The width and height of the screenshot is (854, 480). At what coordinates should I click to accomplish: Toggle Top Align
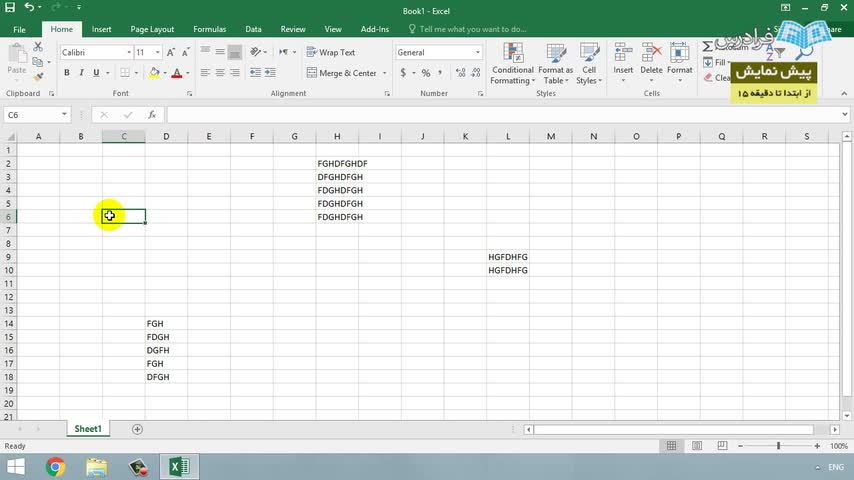coord(205,52)
